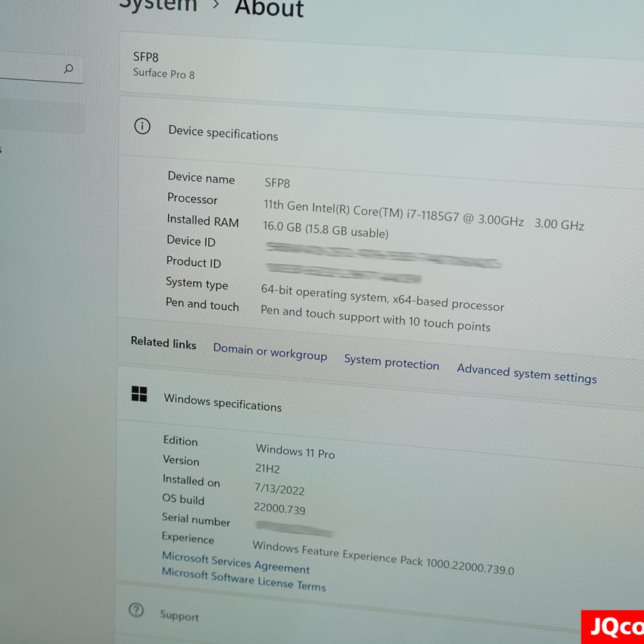Image resolution: width=644 pixels, height=644 pixels.
Task: Click the About page heading
Action: point(269,8)
